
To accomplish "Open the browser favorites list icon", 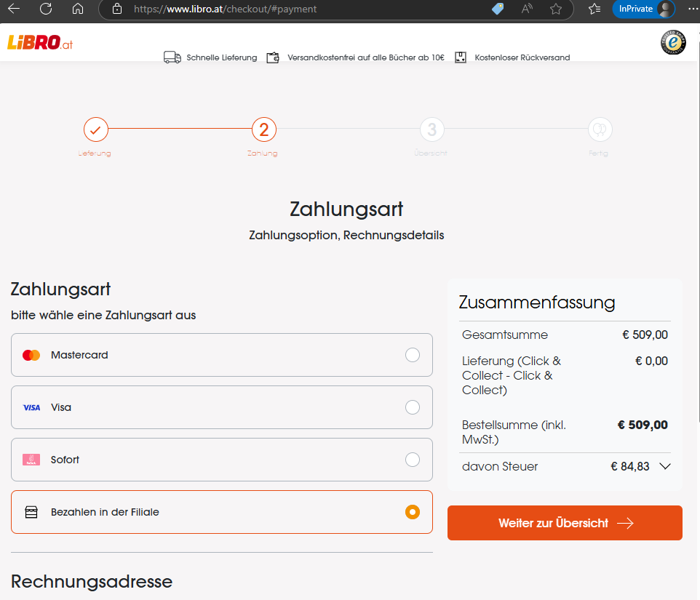I will pyautogui.click(x=594, y=9).
